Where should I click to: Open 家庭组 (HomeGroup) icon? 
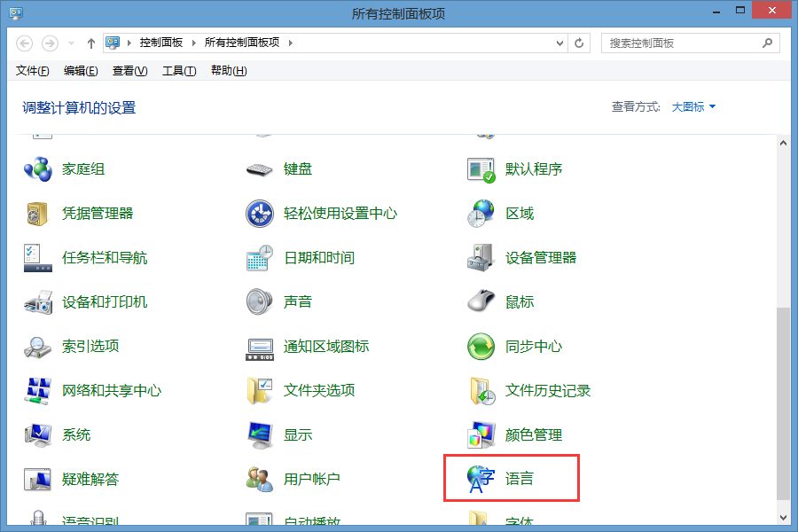coord(38,169)
